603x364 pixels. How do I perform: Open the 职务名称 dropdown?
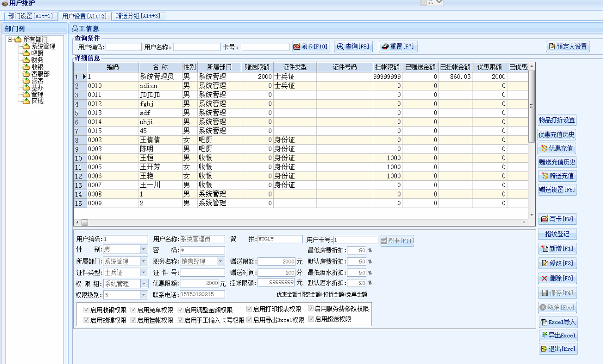pos(221,262)
